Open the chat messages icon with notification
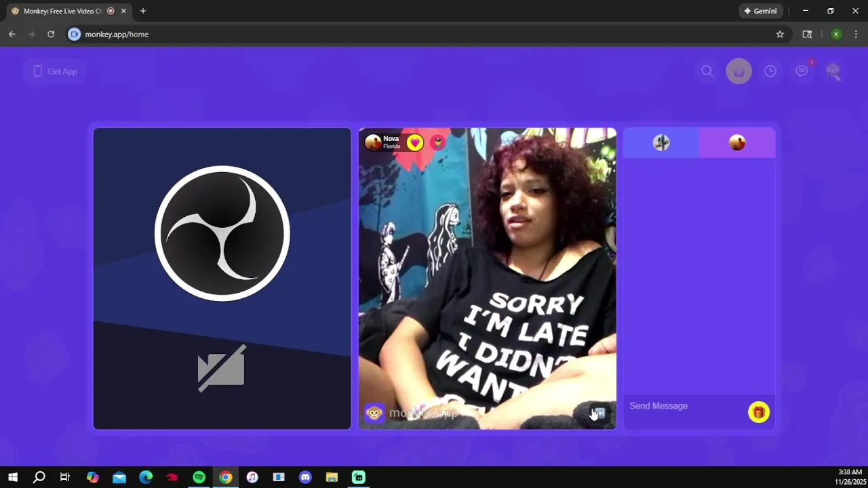868x488 pixels. 802,71
